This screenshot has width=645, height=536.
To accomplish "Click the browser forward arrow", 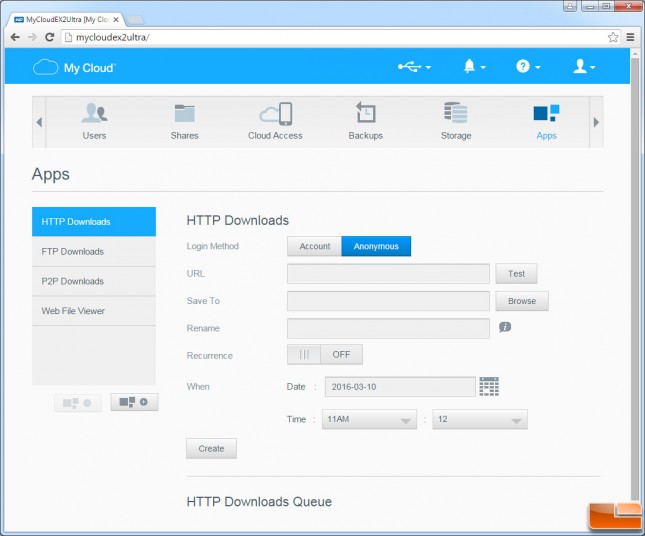I will coord(32,37).
